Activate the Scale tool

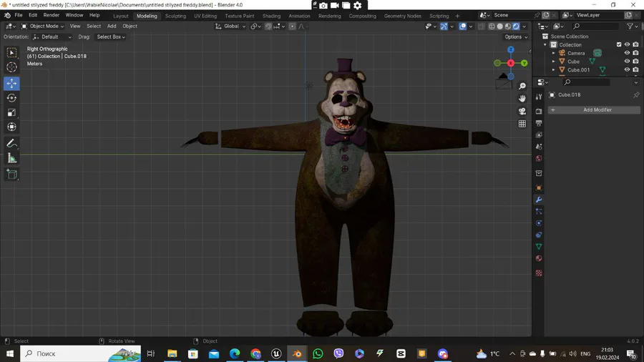11,112
